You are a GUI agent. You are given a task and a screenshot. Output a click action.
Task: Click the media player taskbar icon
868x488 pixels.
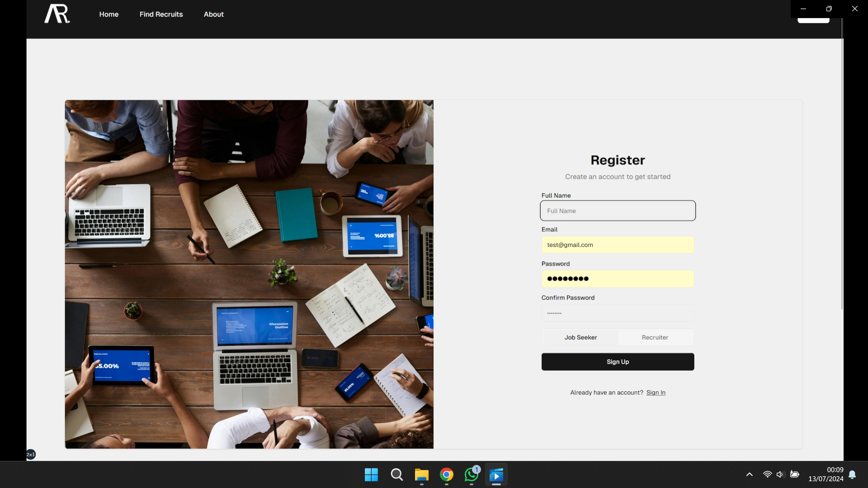496,475
